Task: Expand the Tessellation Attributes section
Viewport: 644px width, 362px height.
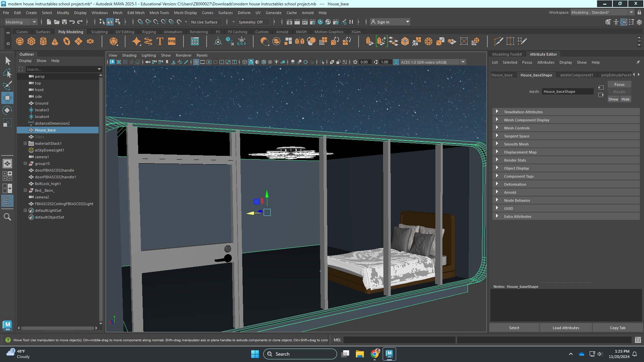Action: (498, 111)
